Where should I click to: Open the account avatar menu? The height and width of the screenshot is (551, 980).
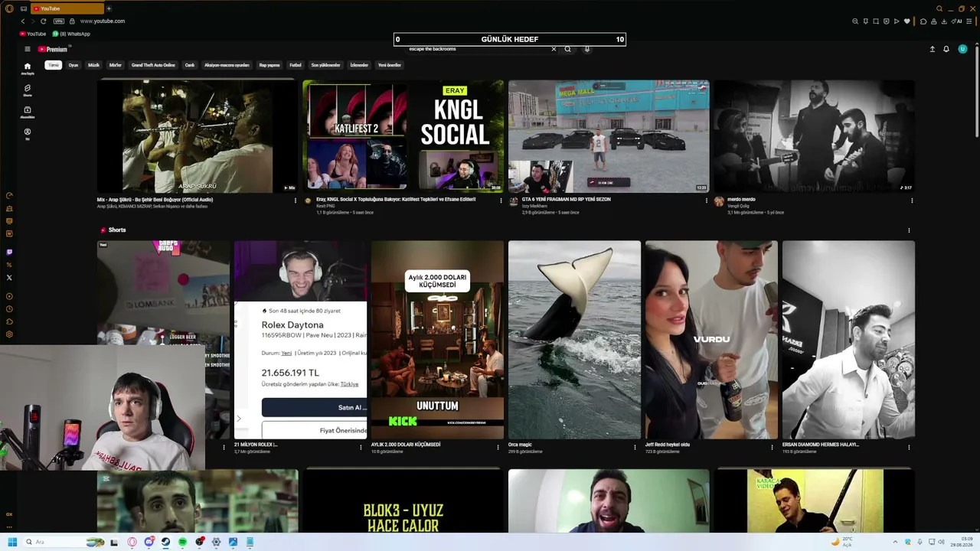click(x=963, y=49)
